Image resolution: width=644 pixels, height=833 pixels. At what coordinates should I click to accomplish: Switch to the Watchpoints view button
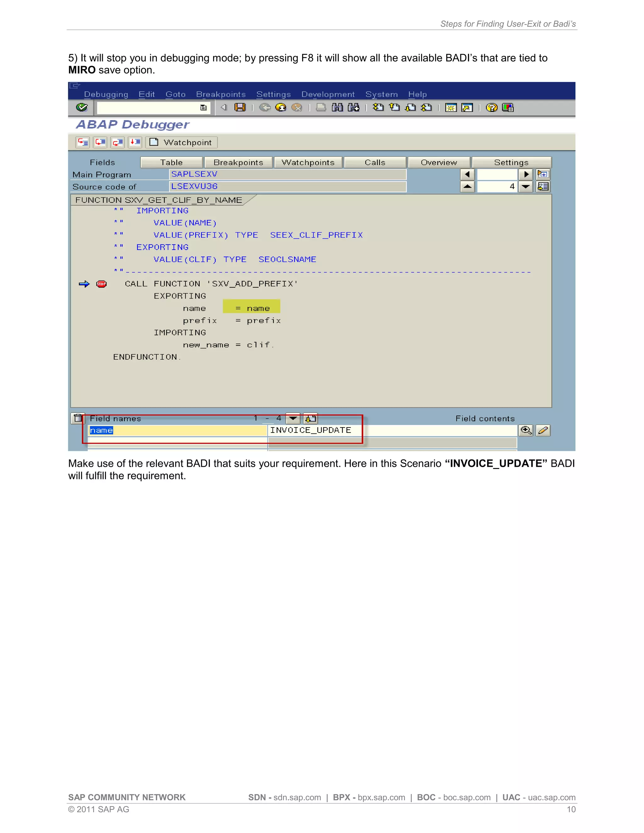(308, 163)
